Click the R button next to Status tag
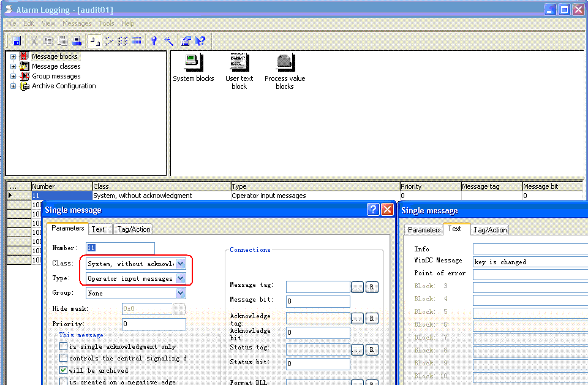 (x=372, y=349)
